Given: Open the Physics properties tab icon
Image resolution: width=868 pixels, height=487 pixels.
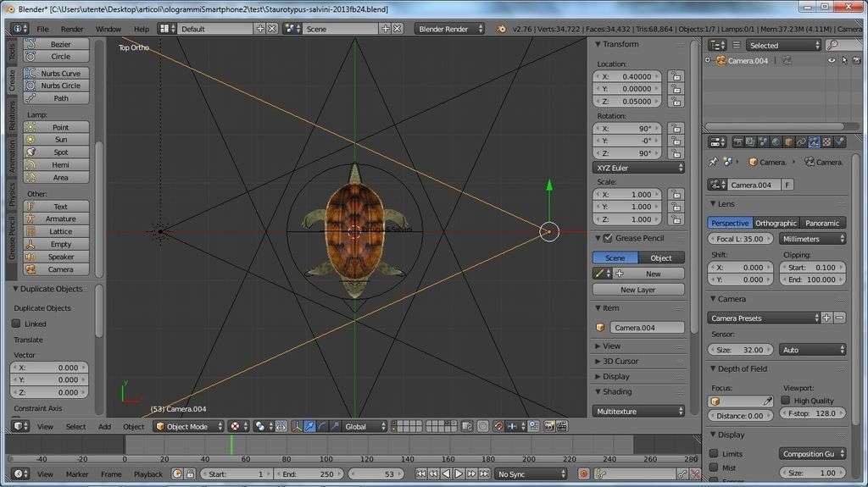Looking at the screenshot, I should tap(839, 142).
